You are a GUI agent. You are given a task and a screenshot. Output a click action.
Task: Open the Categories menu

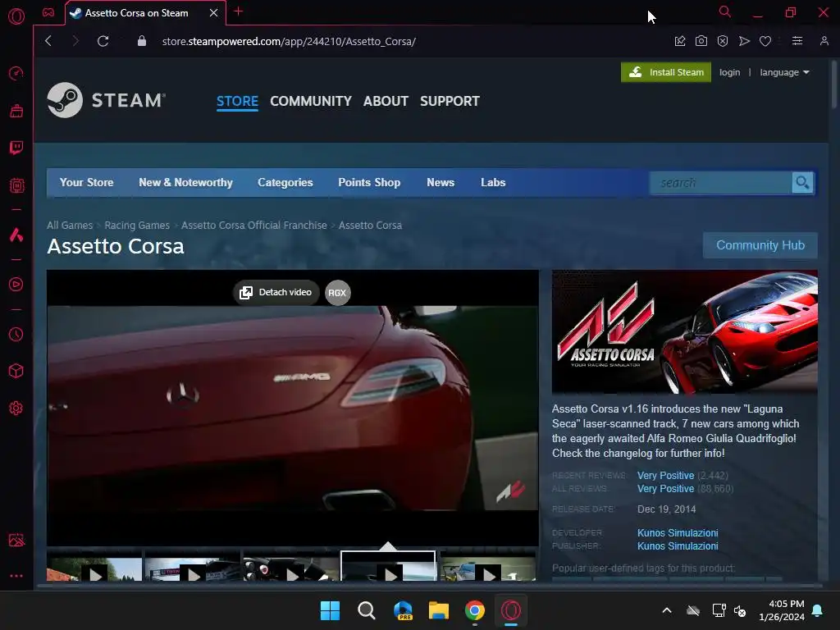(285, 183)
